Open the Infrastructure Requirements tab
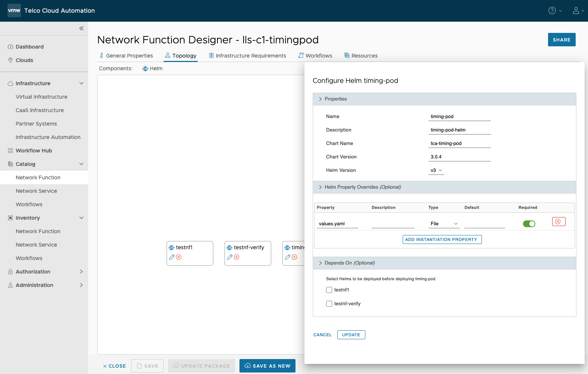This screenshot has width=588, height=374. tap(247, 56)
